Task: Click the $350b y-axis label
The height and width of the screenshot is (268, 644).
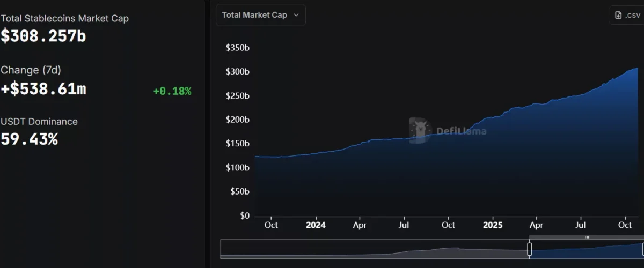Action: pos(237,48)
